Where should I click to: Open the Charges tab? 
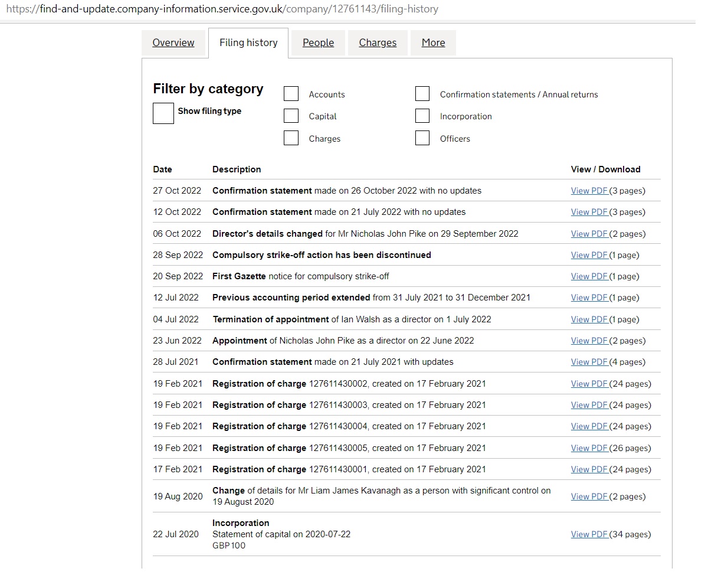pyautogui.click(x=378, y=43)
